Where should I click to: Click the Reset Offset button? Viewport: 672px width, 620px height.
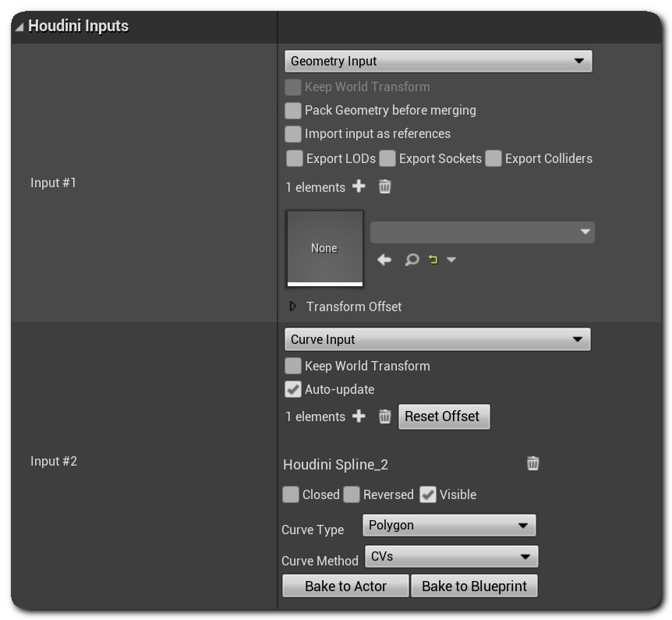[x=444, y=416]
